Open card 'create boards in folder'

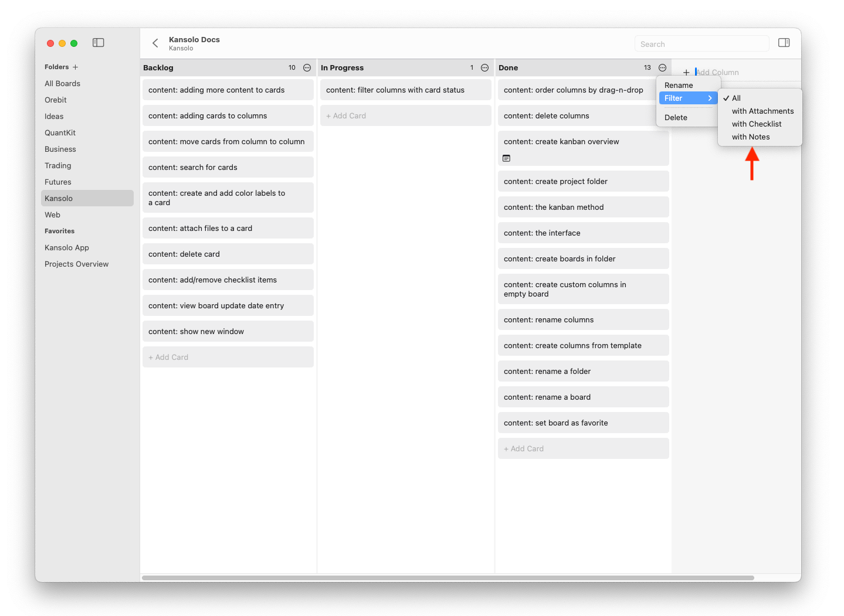[584, 258]
